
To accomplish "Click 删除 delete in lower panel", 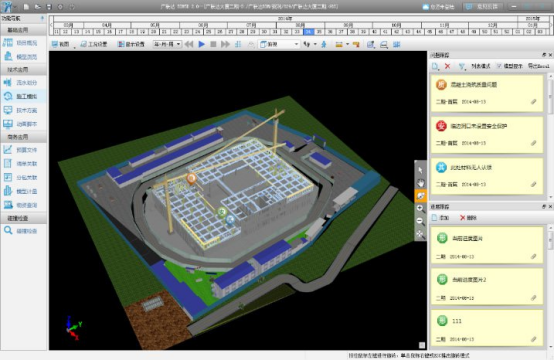I will pos(468,218).
